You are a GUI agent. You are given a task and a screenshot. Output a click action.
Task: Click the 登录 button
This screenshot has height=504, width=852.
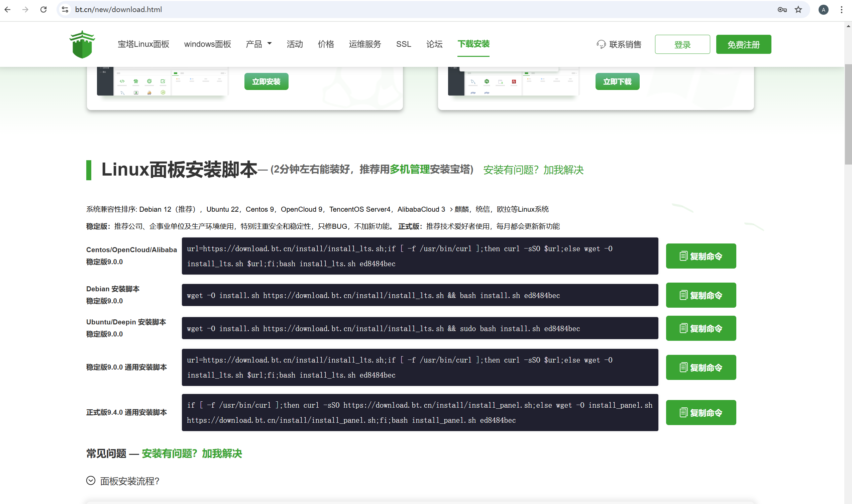(x=682, y=44)
